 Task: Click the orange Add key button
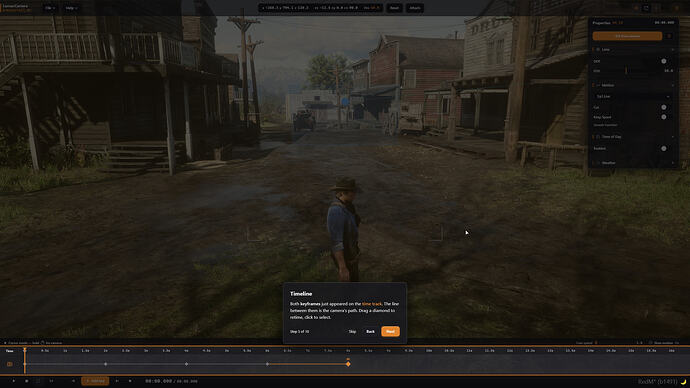(95, 381)
